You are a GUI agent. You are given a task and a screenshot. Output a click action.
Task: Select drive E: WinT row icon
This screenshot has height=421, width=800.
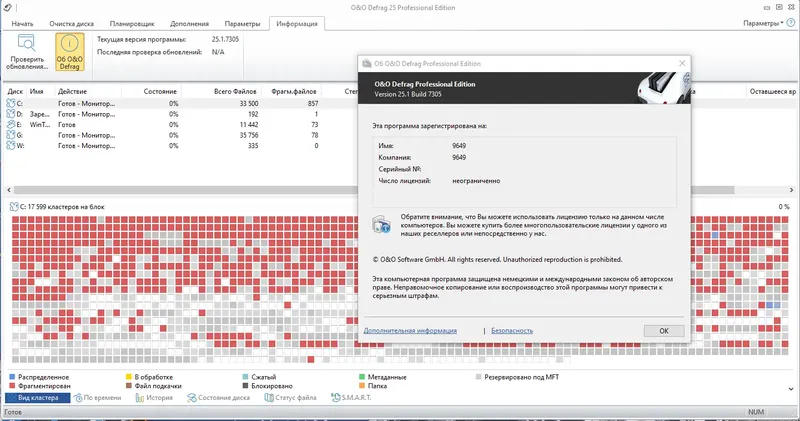click(11, 125)
